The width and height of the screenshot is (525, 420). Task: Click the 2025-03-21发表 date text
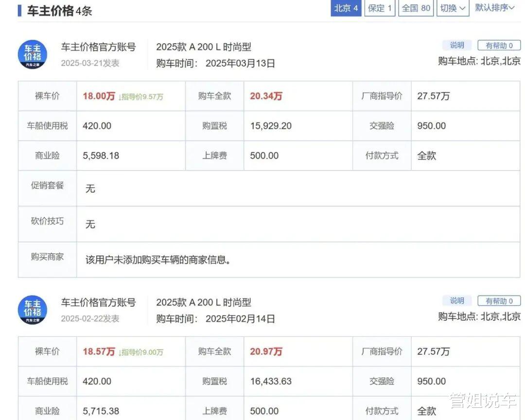[x=90, y=63]
